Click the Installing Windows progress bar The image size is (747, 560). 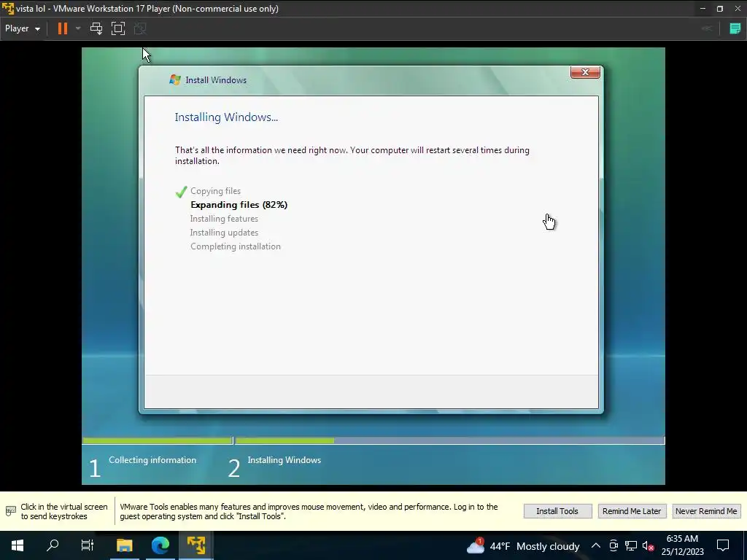point(449,441)
